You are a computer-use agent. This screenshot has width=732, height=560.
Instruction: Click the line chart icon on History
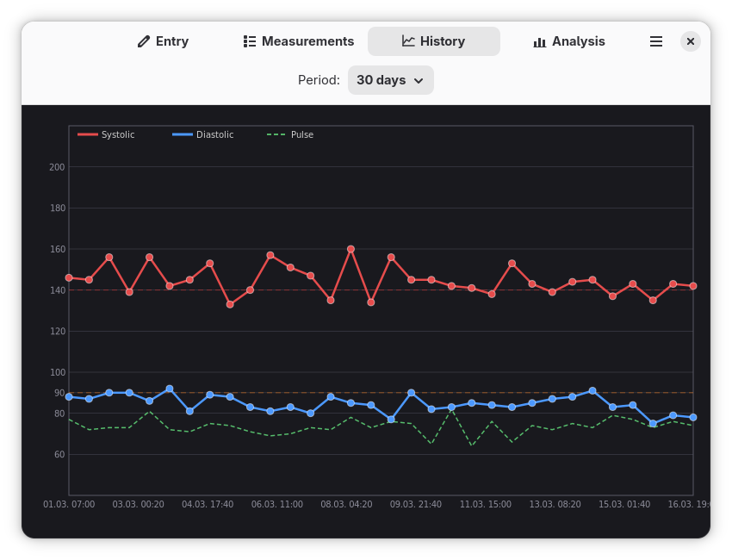pos(408,41)
